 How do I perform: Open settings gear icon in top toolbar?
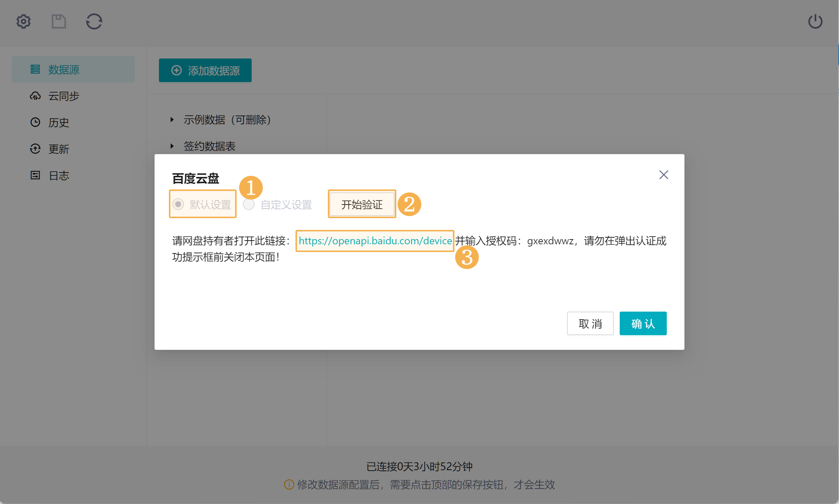click(24, 21)
